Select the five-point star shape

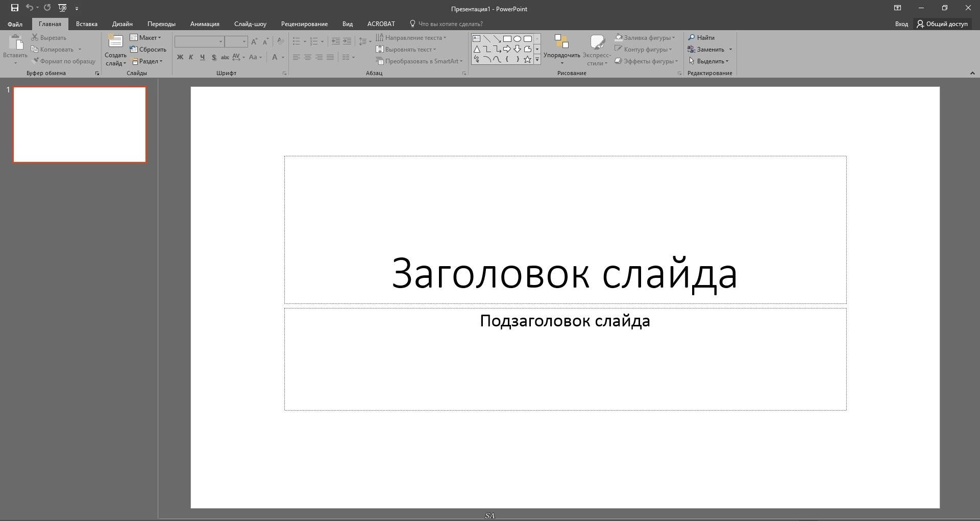click(x=528, y=60)
